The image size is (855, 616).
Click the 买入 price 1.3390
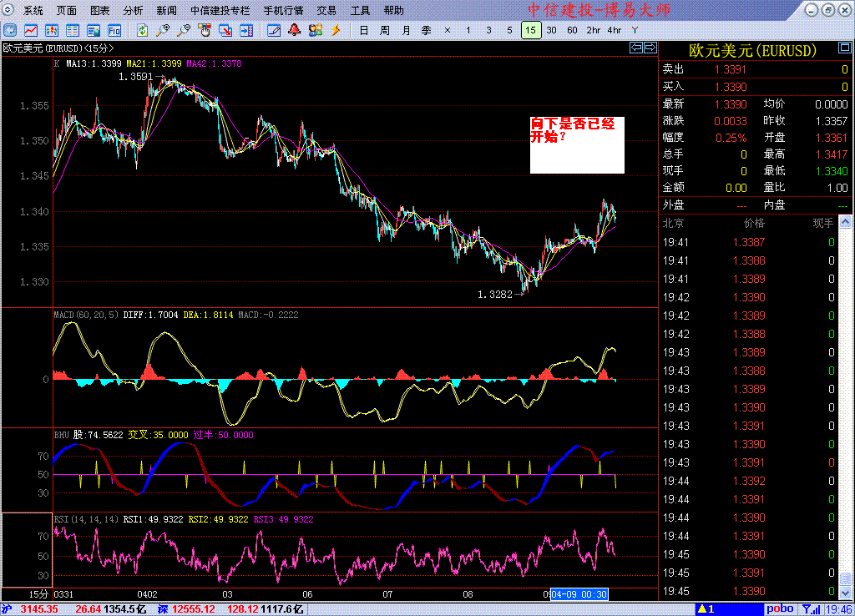(x=730, y=87)
